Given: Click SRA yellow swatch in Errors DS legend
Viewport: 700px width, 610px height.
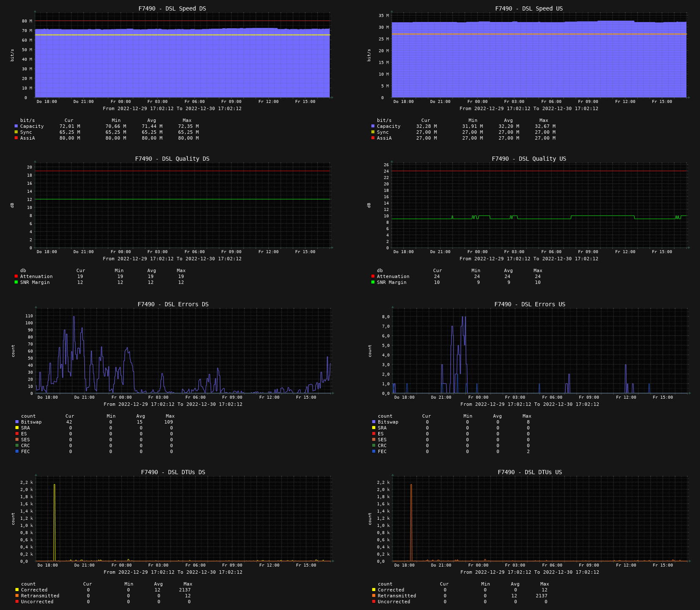Looking at the screenshot, I should (17, 428).
